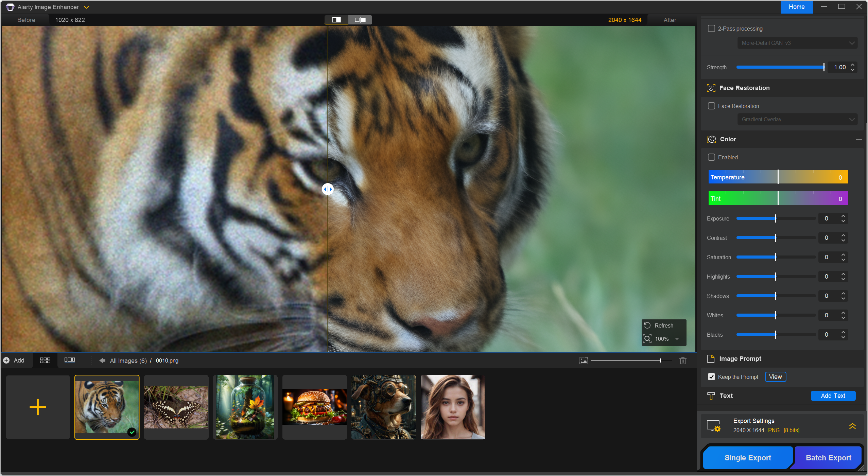Switch to side-by-side compare mode icon
This screenshot has height=476, width=868.
point(360,20)
